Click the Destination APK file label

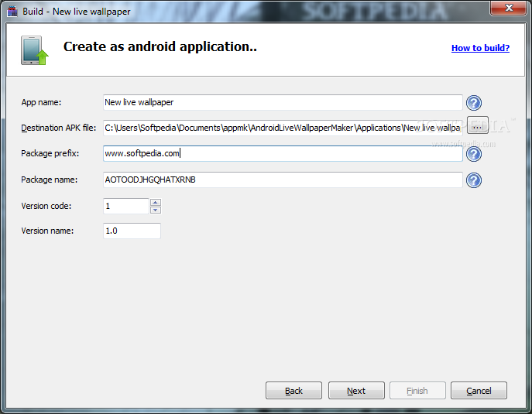click(58, 128)
